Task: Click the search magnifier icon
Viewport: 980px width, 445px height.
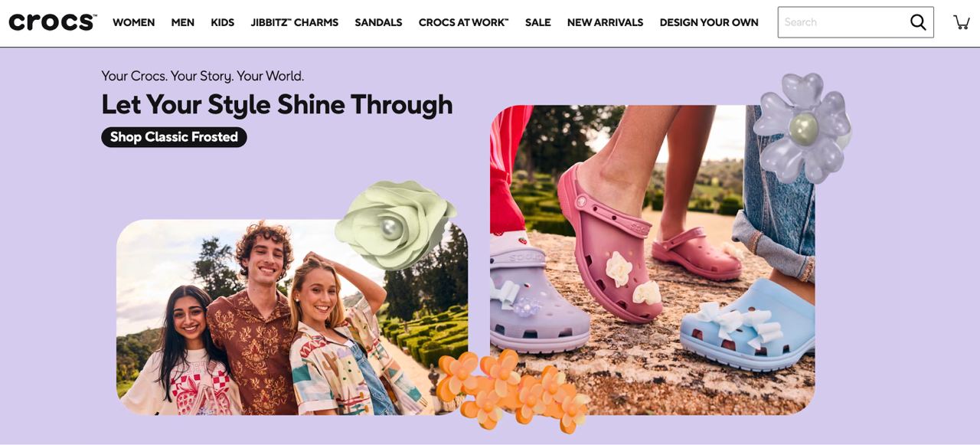Action: tap(918, 22)
